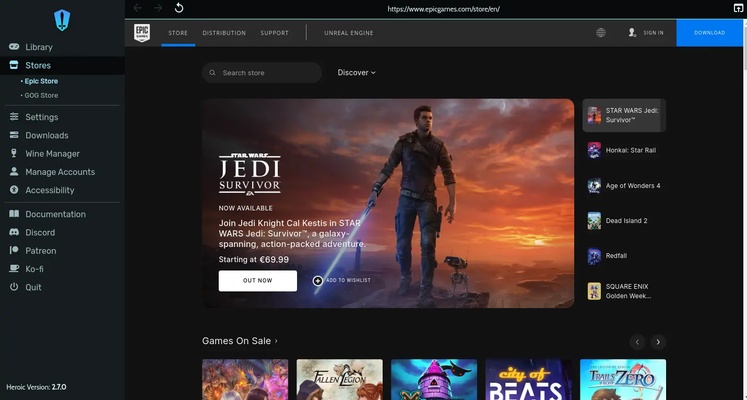Select Dead Island 2 in carousel list
Viewport: 747px width, 400px height.
pyautogui.click(x=624, y=220)
